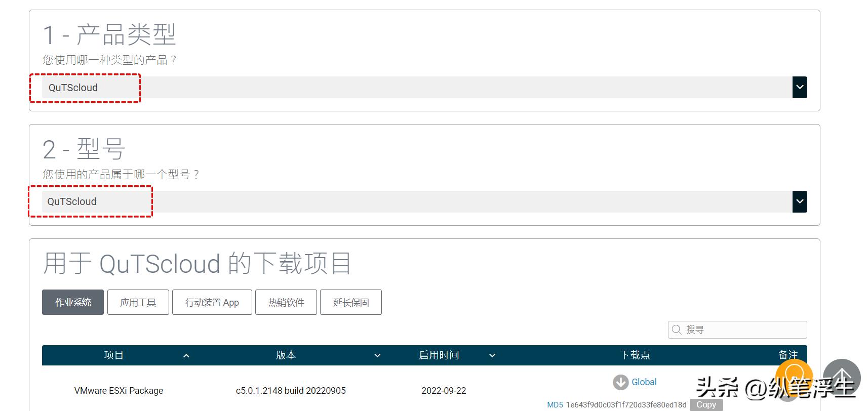Sort by 版本 column chevron

coord(377,356)
